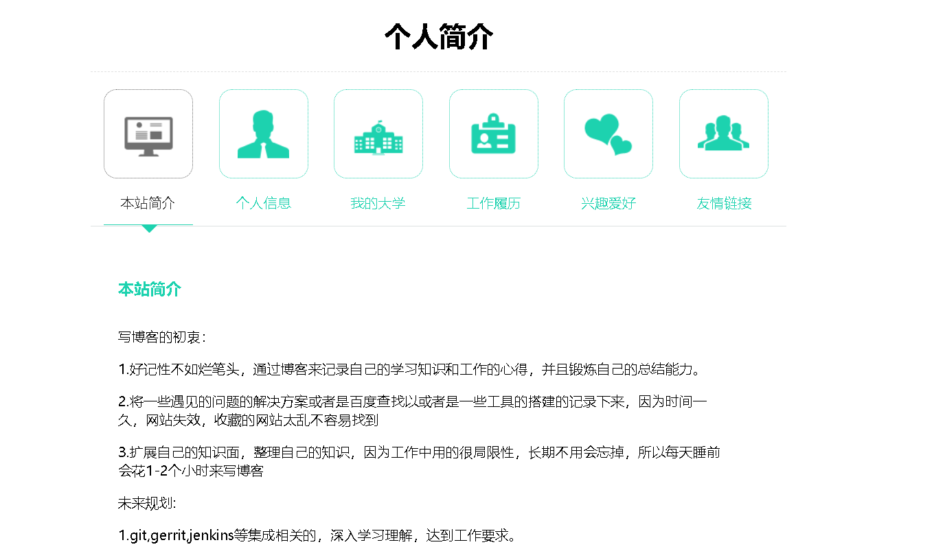Image resolution: width=945 pixels, height=560 pixels.
Task: Select the 兴趣爱好 tab label
Action: (x=608, y=203)
